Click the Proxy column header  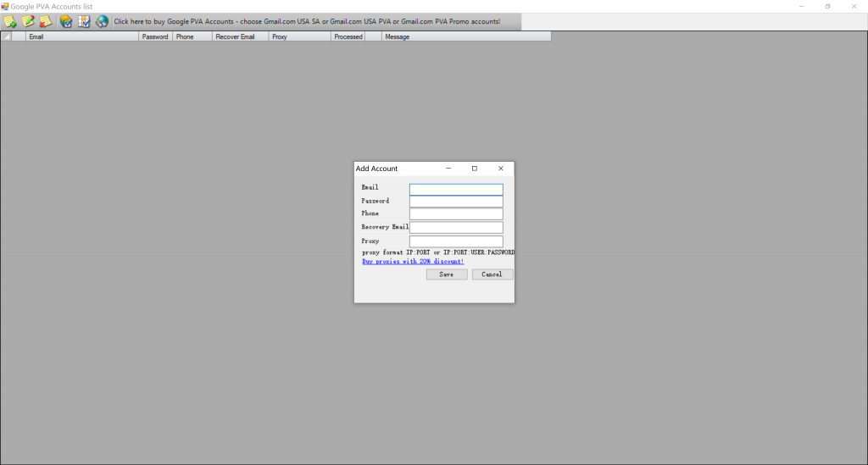pyautogui.click(x=299, y=36)
